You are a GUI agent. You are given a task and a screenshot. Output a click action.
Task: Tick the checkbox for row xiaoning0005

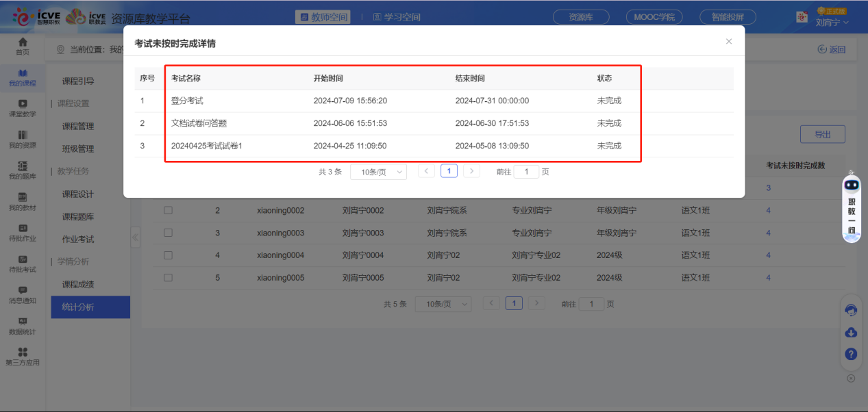(168, 278)
